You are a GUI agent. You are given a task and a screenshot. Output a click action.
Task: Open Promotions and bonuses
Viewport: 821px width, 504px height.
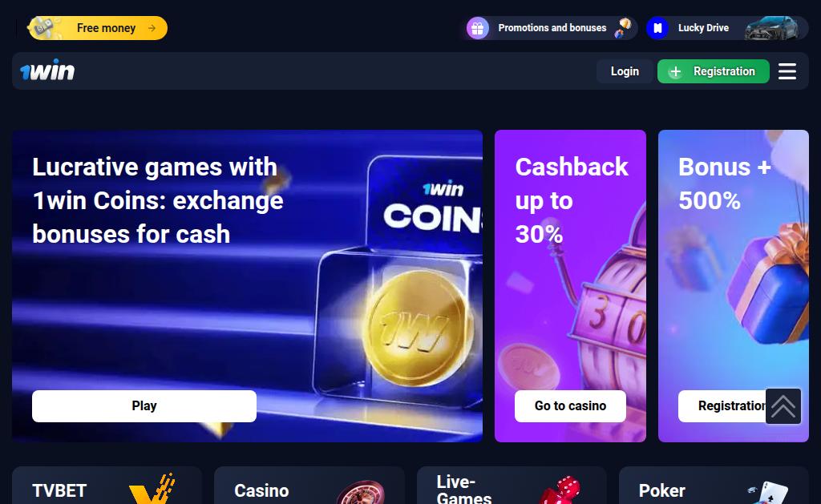point(552,28)
